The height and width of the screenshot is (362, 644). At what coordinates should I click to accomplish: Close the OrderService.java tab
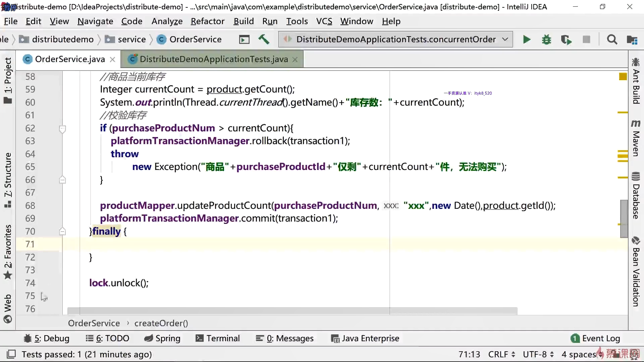tap(113, 60)
